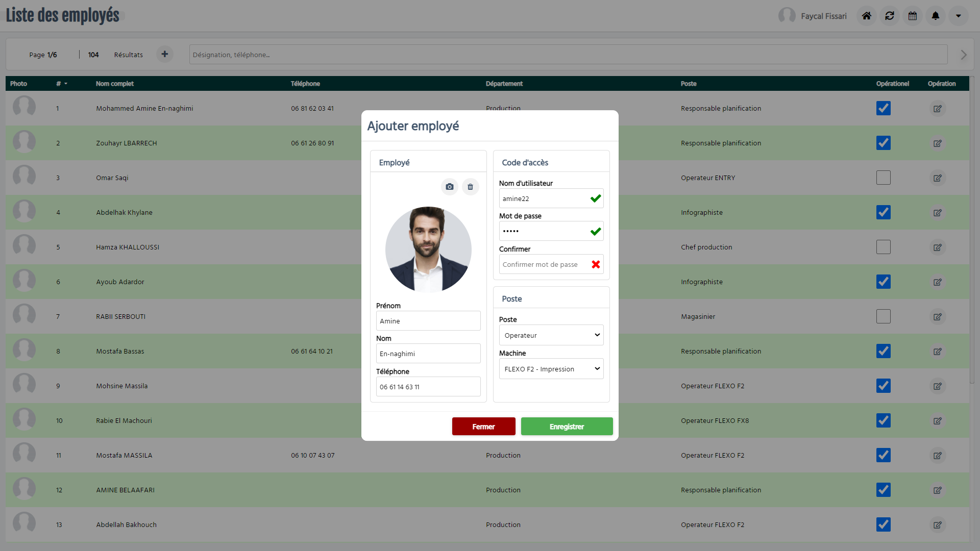Click the trash icon to delete photo
The width and height of the screenshot is (980, 551).
pos(470,187)
